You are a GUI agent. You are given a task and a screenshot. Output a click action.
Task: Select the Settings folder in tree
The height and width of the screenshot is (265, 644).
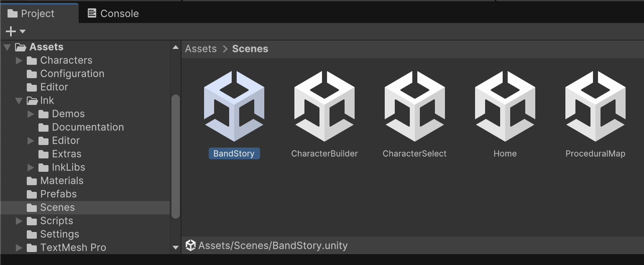[59, 234]
